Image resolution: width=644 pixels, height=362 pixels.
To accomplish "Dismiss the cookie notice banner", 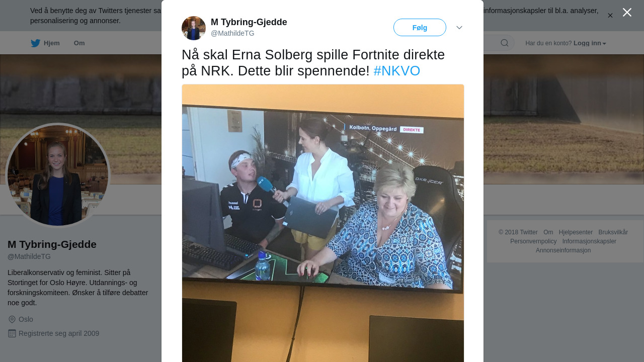I will [610, 16].
